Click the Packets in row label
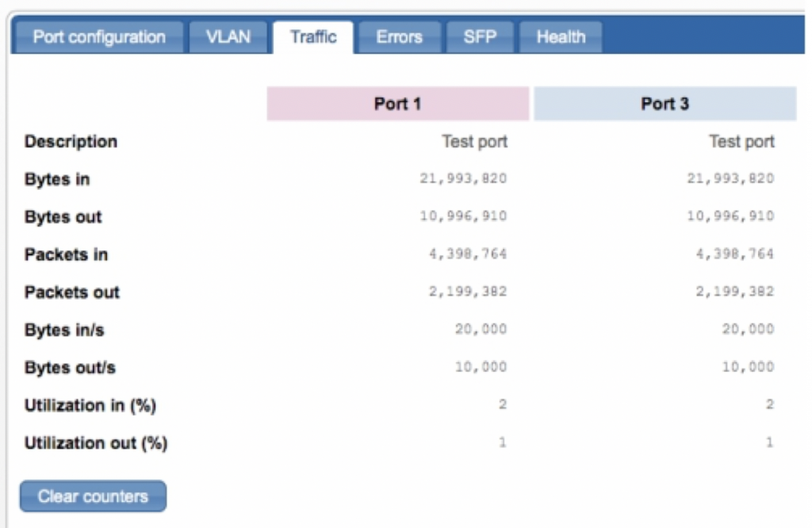The image size is (812, 528). pyautogui.click(x=67, y=254)
